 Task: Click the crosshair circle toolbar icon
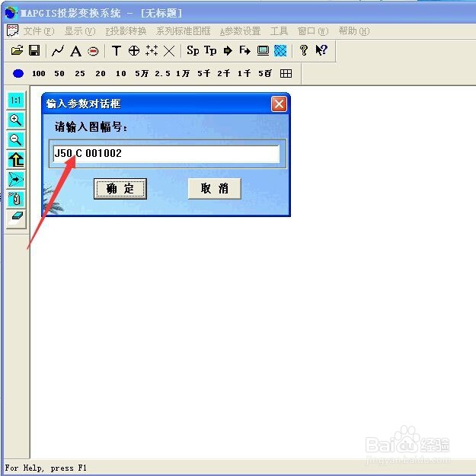point(134,51)
